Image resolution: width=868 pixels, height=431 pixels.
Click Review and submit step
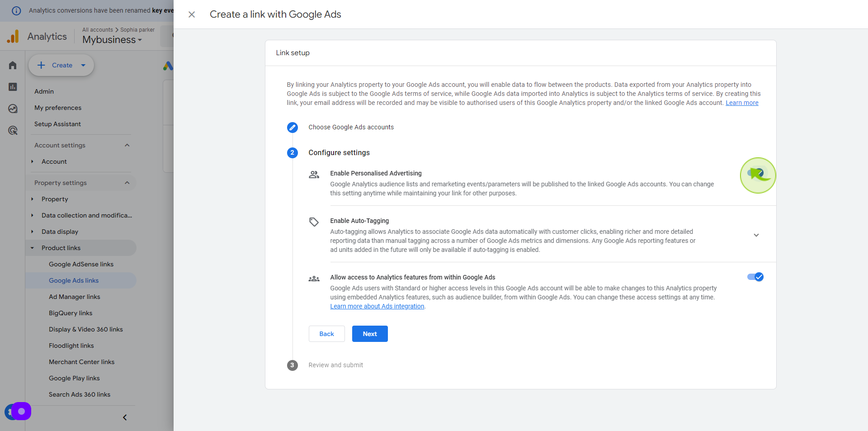click(335, 365)
